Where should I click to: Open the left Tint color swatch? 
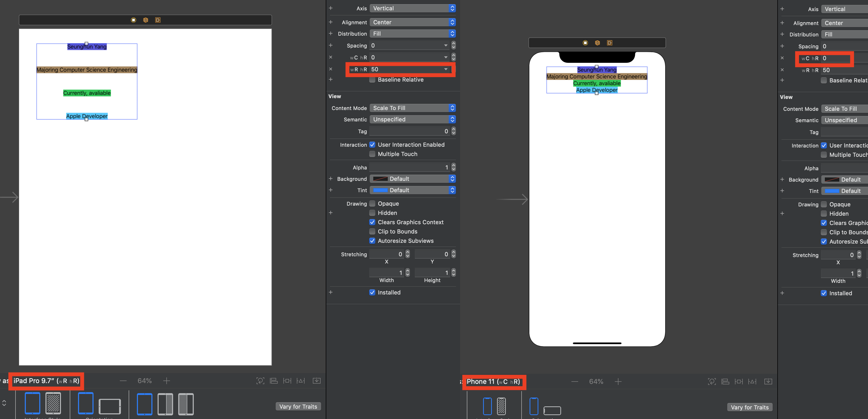(380, 190)
